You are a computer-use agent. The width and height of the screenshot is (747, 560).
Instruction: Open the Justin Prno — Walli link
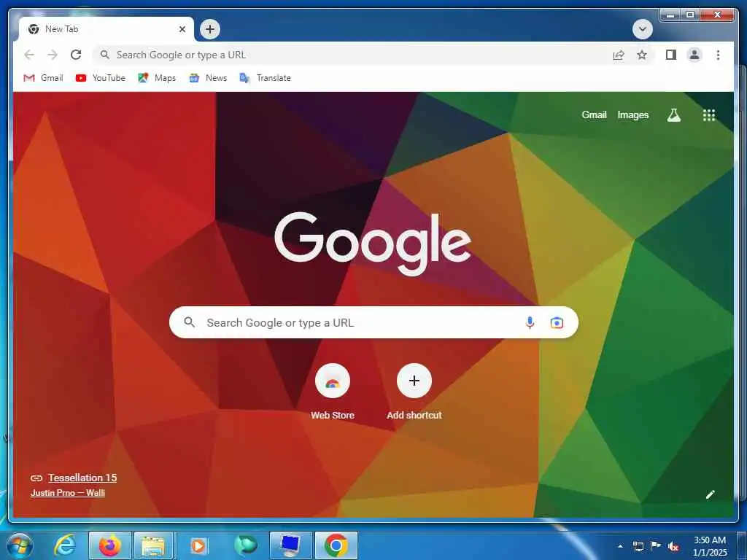[68, 493]
